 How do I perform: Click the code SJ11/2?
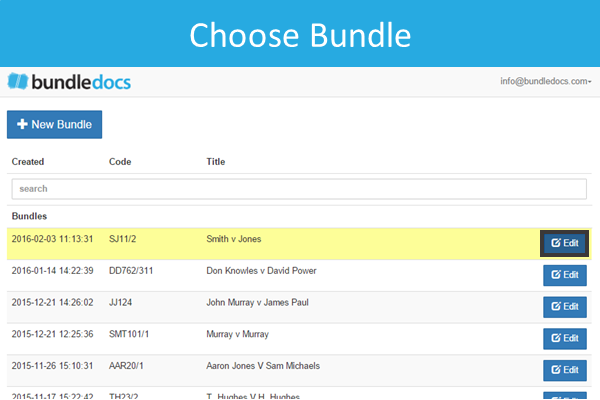click(122, 239)
